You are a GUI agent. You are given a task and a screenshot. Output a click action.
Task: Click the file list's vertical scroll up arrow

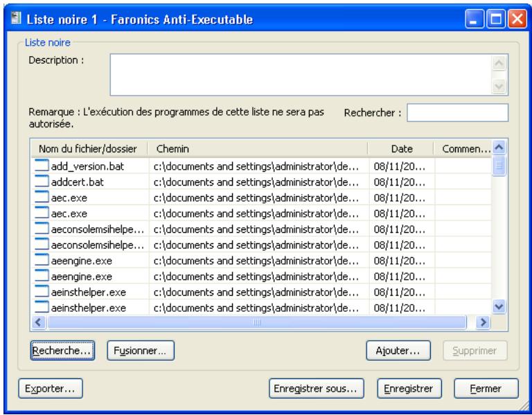click(x=499, y=148)
